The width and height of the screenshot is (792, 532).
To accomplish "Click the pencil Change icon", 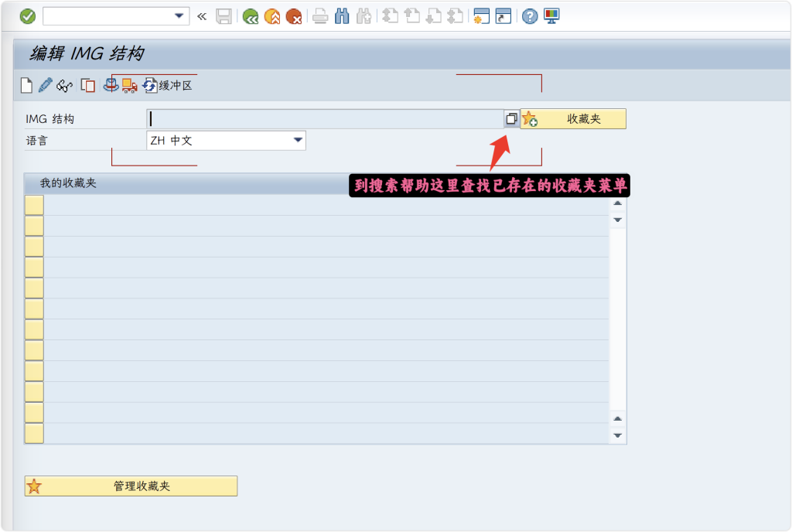I will click(x=45, y=85).
